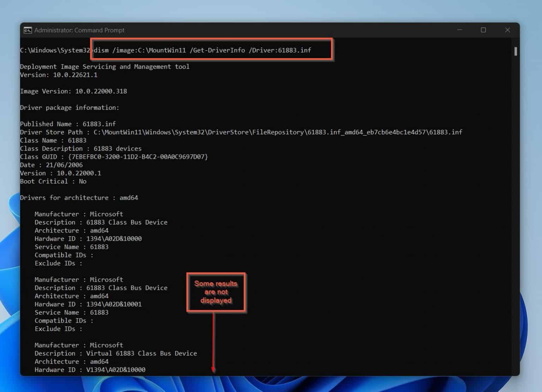Click the Class GUID value

138,157
